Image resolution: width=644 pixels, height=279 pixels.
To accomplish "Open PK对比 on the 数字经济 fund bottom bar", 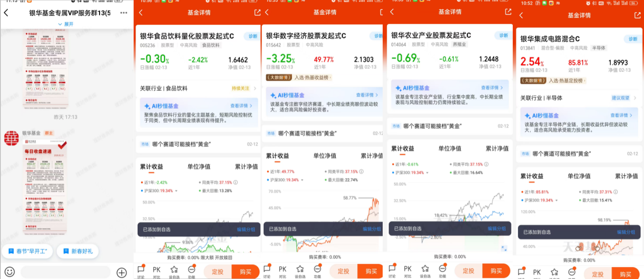I will coord(282,271).
